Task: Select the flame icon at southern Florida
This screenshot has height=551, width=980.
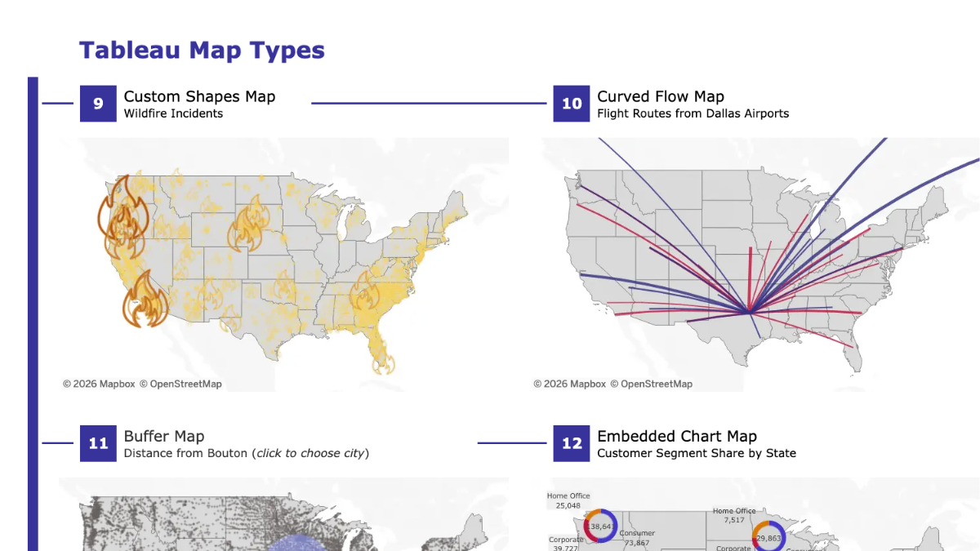Action: [384, 362]
